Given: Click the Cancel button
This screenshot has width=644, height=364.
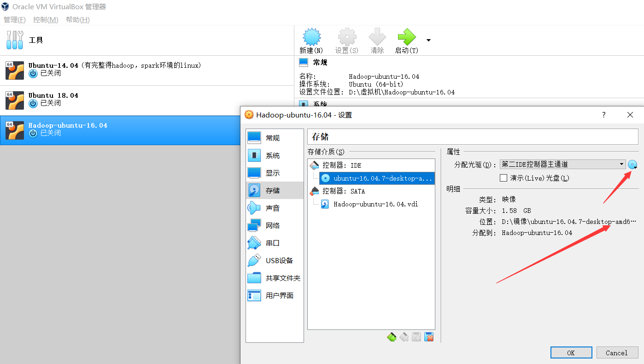Looking at the screenshot, I should 617,353.
